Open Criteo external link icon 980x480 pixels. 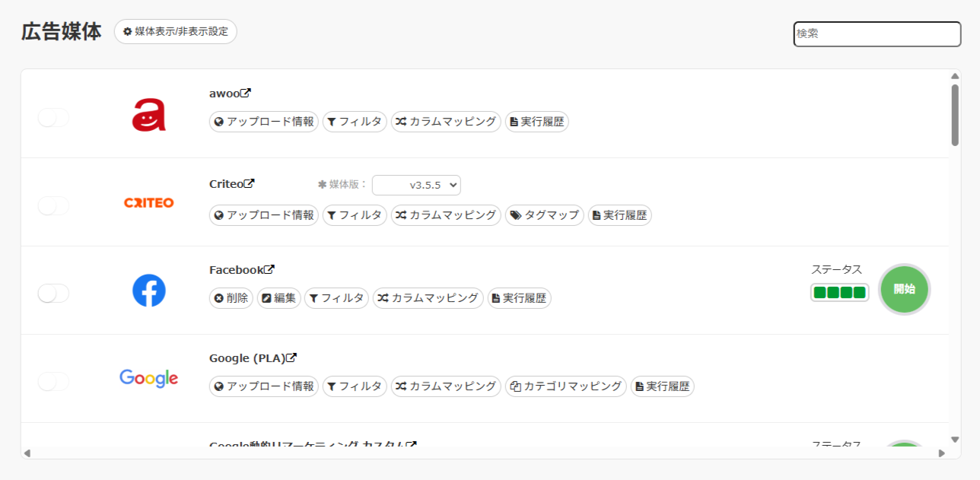[250, 183]
